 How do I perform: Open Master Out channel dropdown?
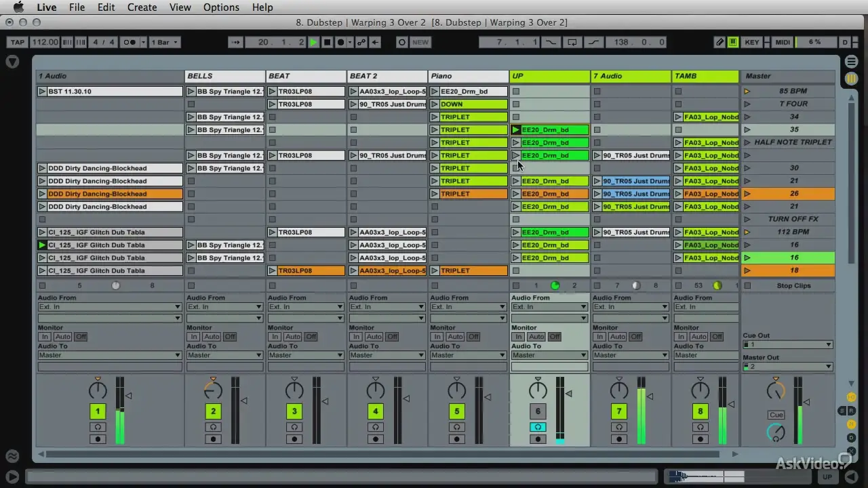[787, 367]
